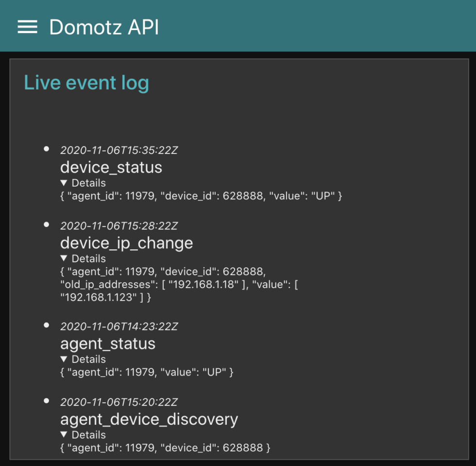Image resolution: width=476 pixels, height=466 pixels.
Task: Open the agent_device_discovery event entry
Action: pyautogui.click(x=149, y=419)
